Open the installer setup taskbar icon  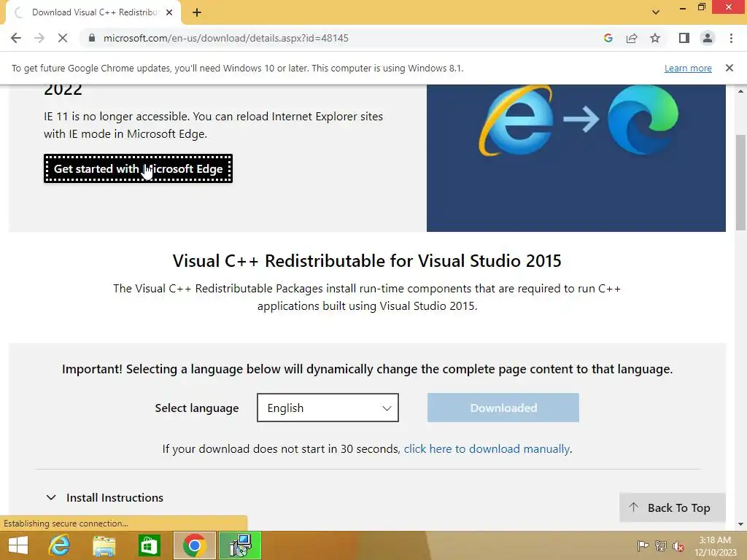point(240,545)
